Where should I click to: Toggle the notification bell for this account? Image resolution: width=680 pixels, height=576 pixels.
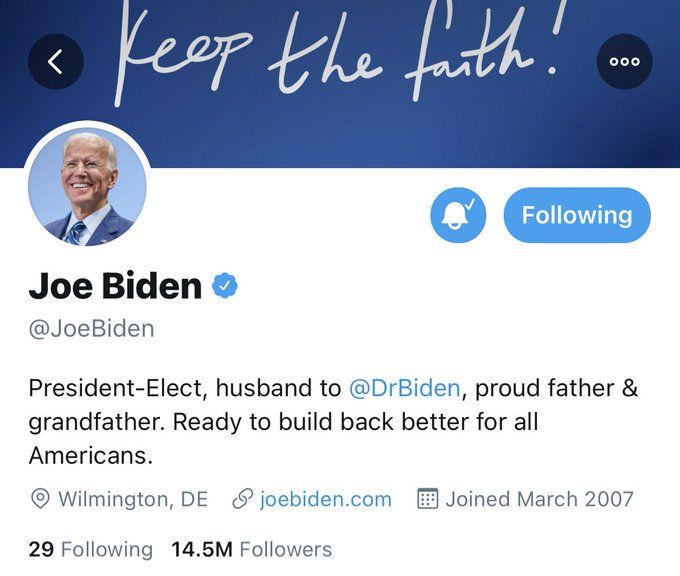click(x=458, y=215)
